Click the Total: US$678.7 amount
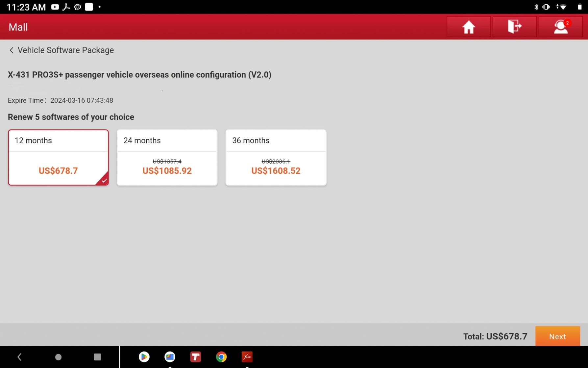Viewport: 588px width, 368px height. click(495, 336)
